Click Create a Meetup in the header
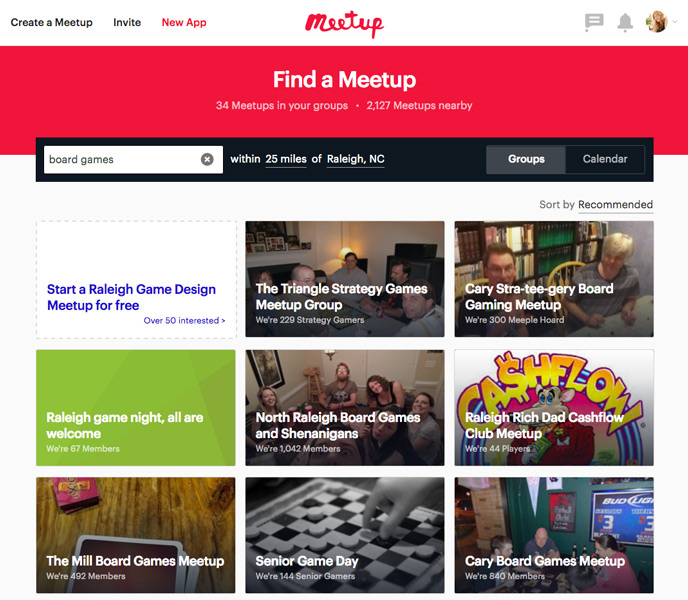This screenshot has height=600, width=688. point(52,22)
